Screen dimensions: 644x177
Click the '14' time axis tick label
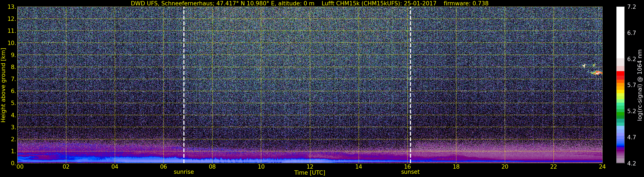click(358, 167)
